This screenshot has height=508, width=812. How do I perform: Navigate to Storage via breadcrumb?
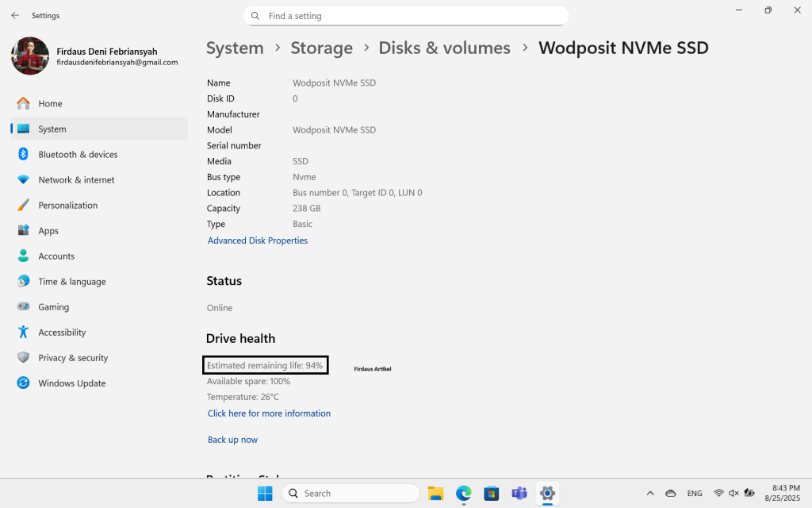point(321,48)
